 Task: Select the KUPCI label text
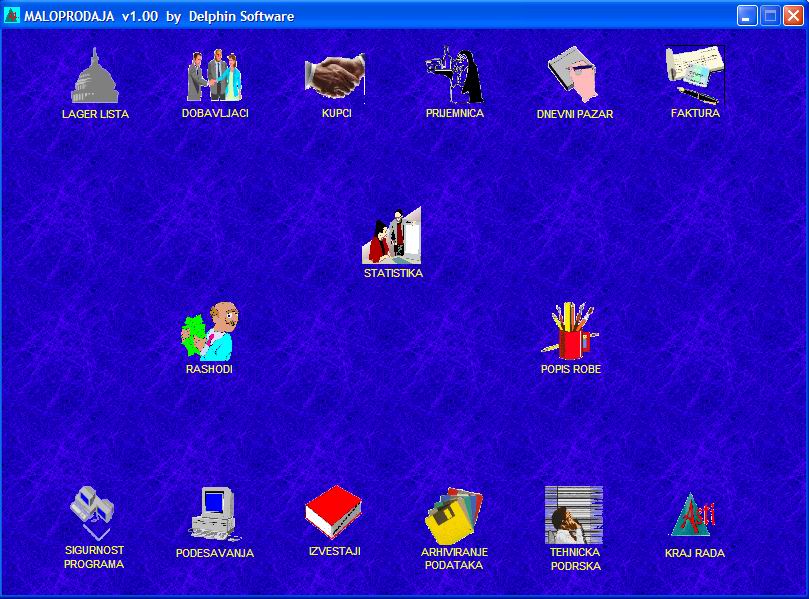pos(336,113)
